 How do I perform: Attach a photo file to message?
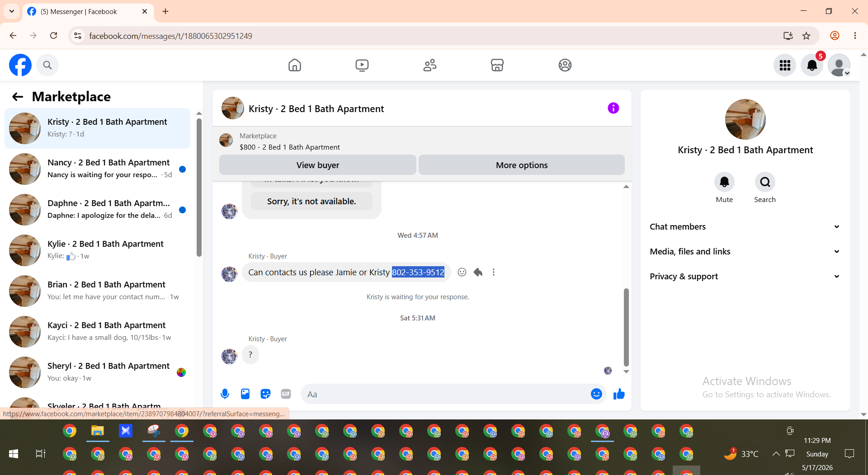(x=245, y=394)
